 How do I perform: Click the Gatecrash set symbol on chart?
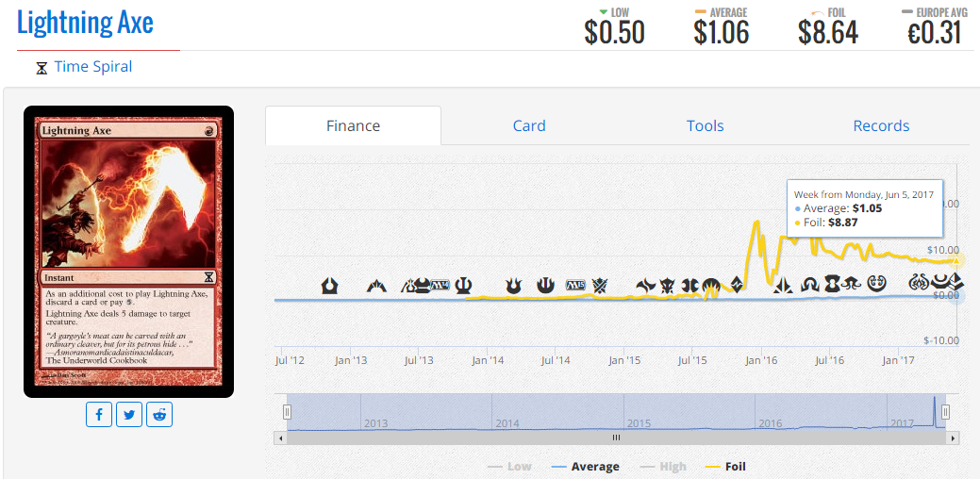376,286
